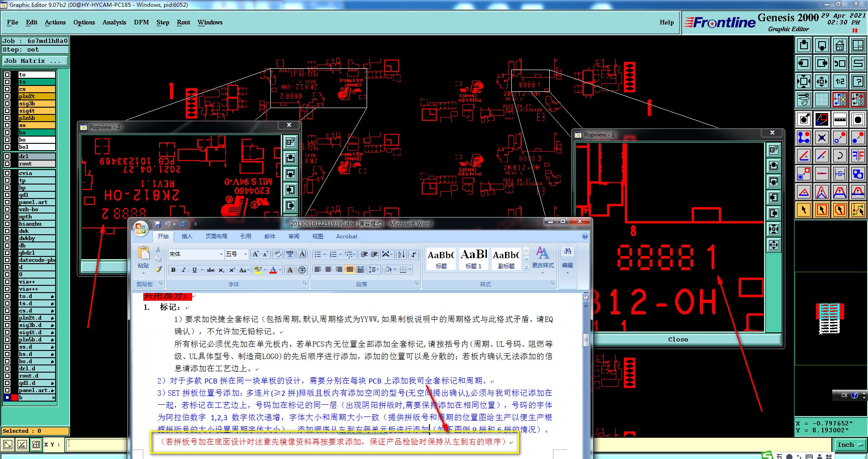Click the red font color swatch button
868x459 pixels.
tap(273, 270)
